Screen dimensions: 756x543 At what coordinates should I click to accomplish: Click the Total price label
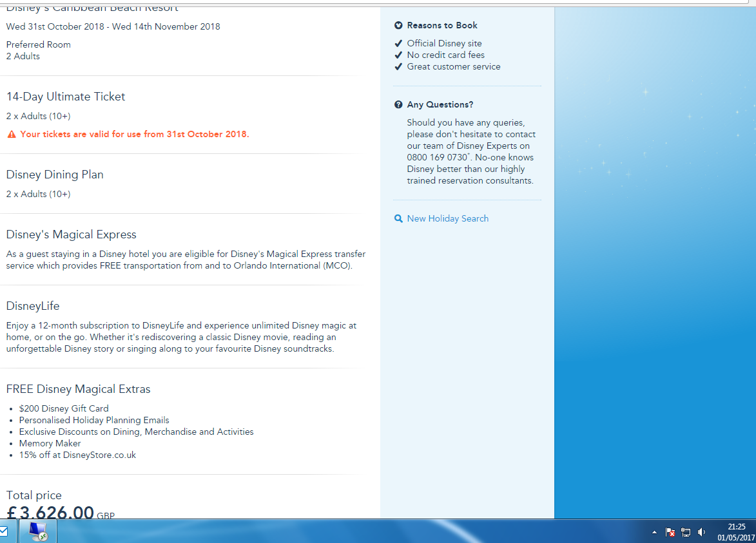coord(34,495)
